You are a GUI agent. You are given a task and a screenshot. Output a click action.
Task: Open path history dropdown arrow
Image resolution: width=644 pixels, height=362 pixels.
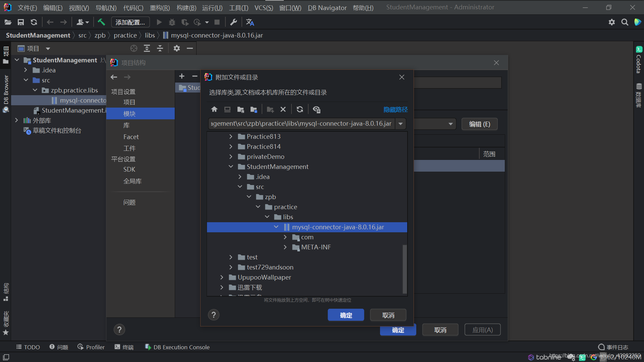[400, 124]
